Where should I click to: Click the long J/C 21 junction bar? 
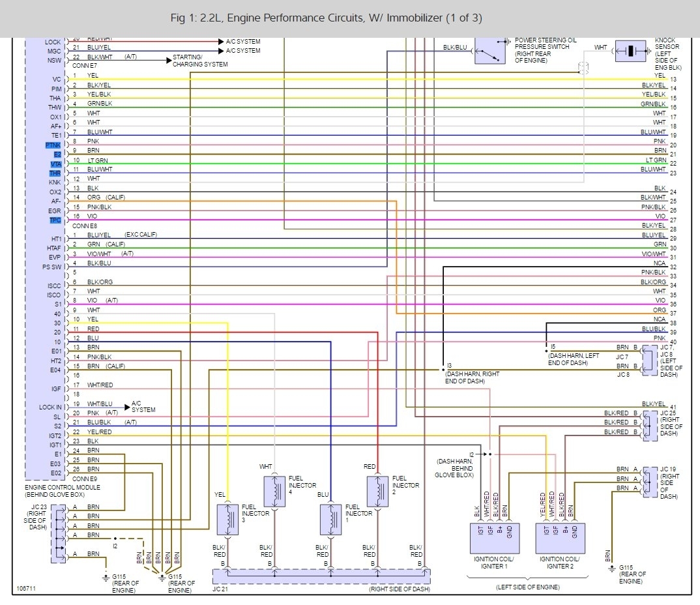click(321, 575)
